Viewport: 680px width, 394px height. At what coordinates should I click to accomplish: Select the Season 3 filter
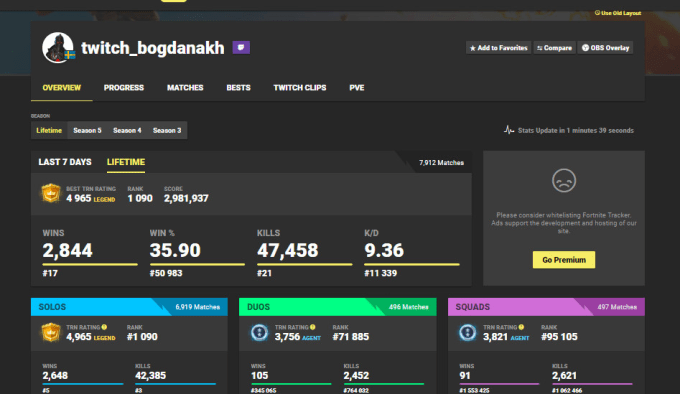pos(167,130)
